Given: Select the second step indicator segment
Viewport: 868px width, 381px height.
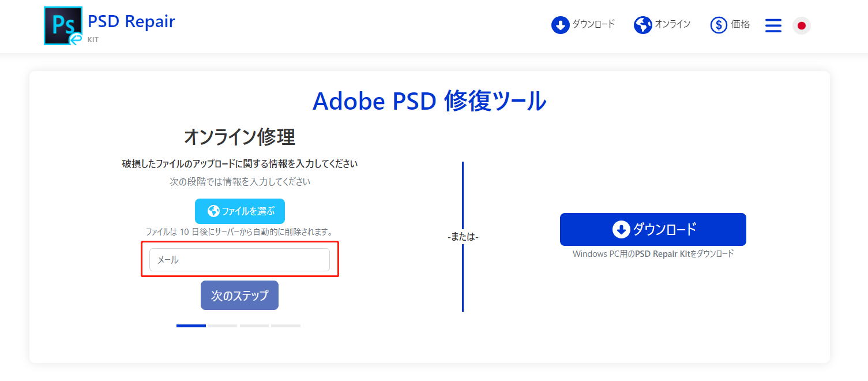Looking at the screenshot, I should [223, 326].
